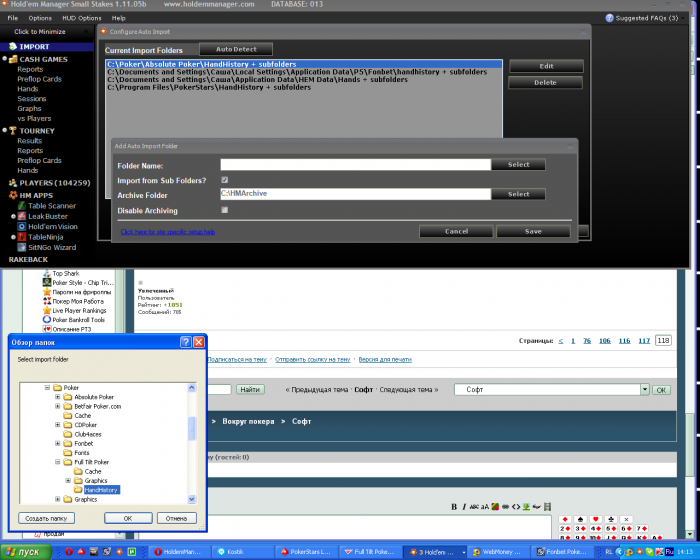700x560 pixels.
Task: Open the File menu
Action: coord(12,18)
